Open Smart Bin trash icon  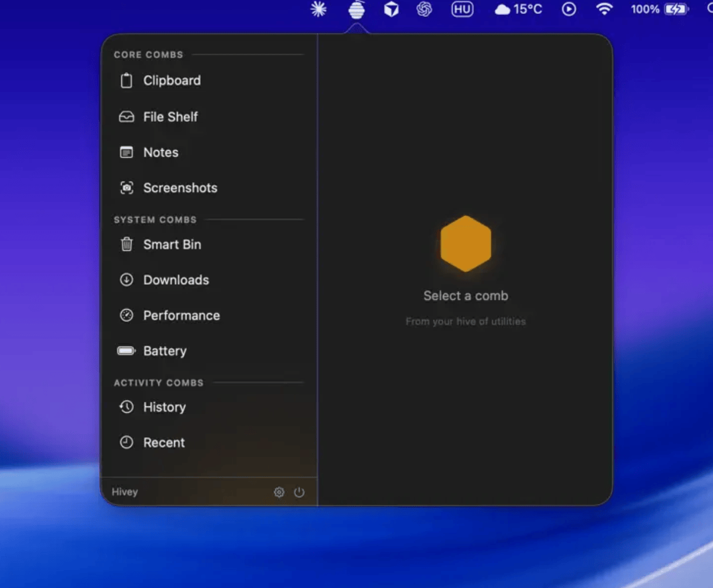[x=126, y=244]
